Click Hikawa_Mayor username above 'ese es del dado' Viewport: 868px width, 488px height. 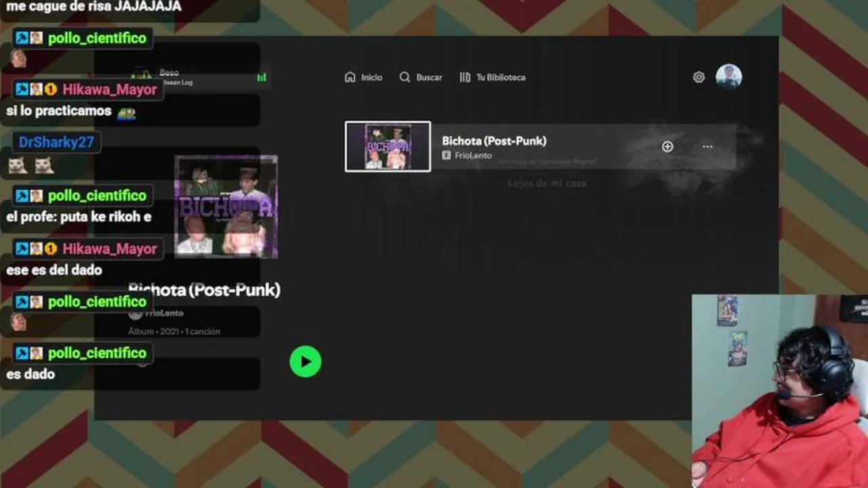click(110, 249)
